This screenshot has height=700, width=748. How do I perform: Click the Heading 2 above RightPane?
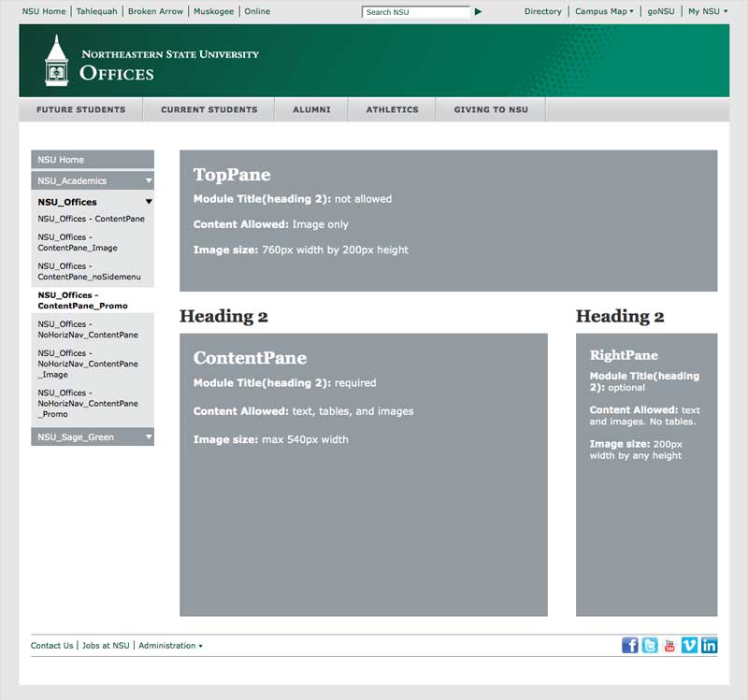click(620, 317)
